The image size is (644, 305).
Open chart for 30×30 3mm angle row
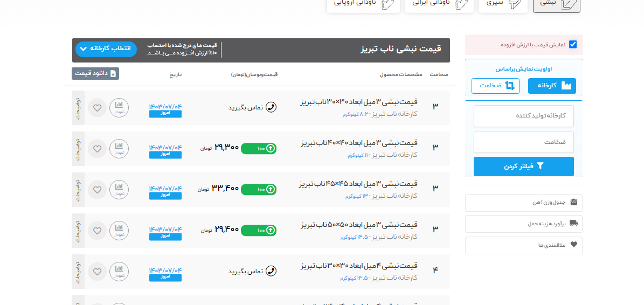(119, 108)
